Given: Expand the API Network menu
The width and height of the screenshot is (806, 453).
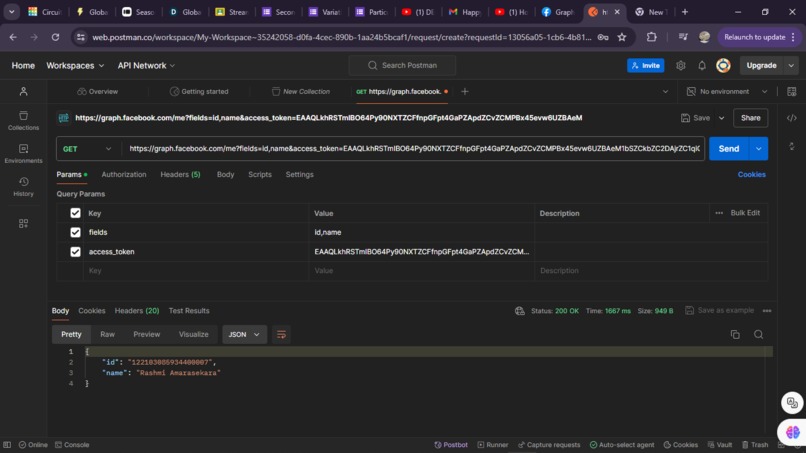Looking at the screenshot, I should 146,65.
